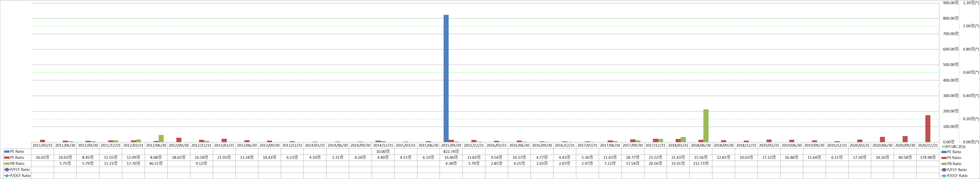
Task: Click PE Ratio entry in right-side chart legend
Action: click(x=955, y=152)
